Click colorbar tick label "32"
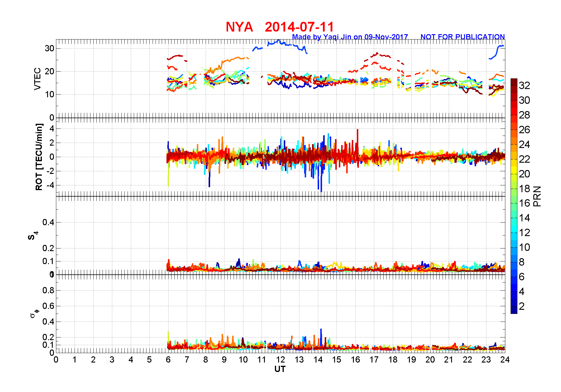 524,85
